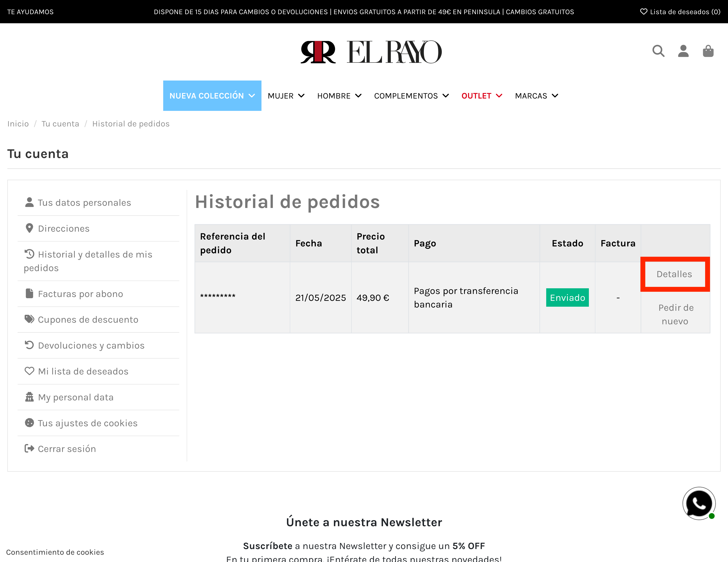Click the tag icon beside Cupones de descuento
The height and width of the screenshot is (562, 728).
29,319
